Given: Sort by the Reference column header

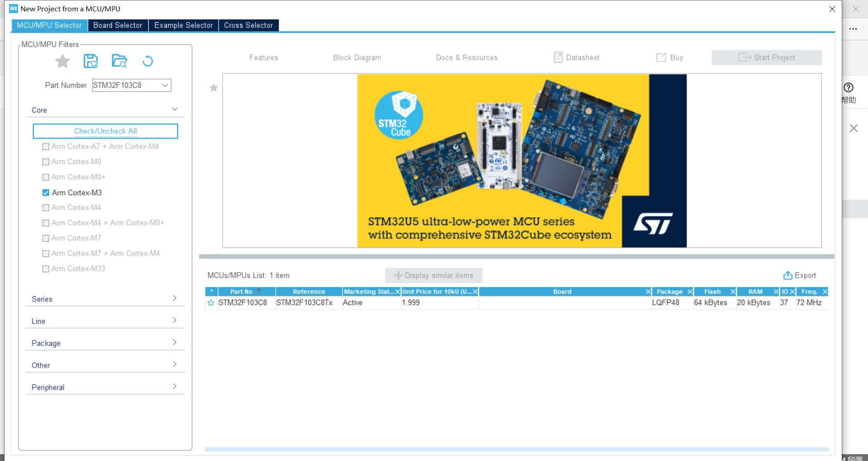Looking at the screenshot, I should pos(309,292).
